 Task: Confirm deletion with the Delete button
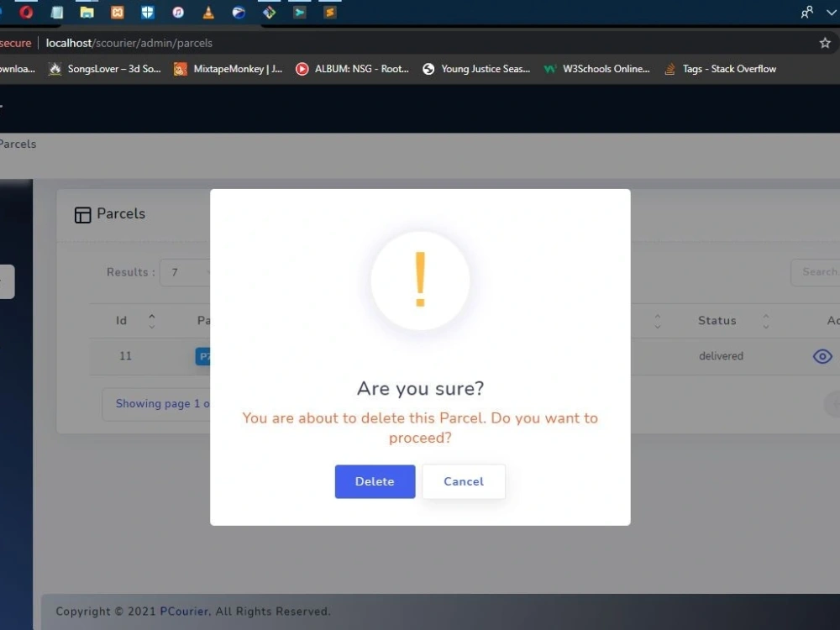click(375, 481)
